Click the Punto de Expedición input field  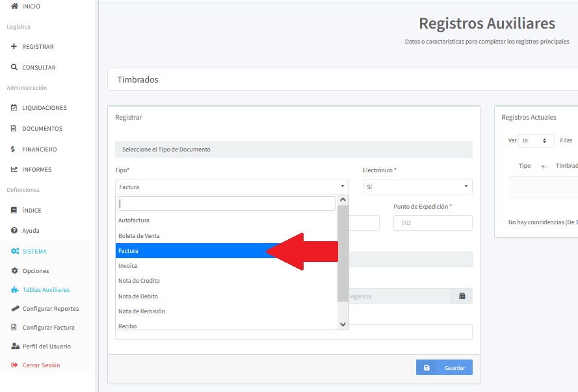coord(432,223)
